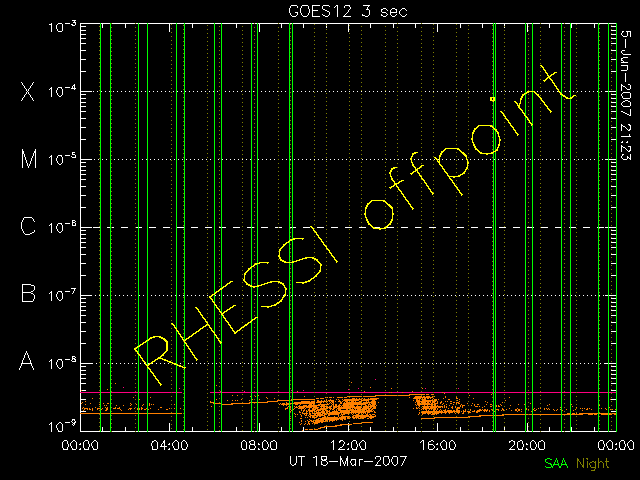640x480 pixels.
Task: Click the 16:00 time axis label
Action: 438,445
